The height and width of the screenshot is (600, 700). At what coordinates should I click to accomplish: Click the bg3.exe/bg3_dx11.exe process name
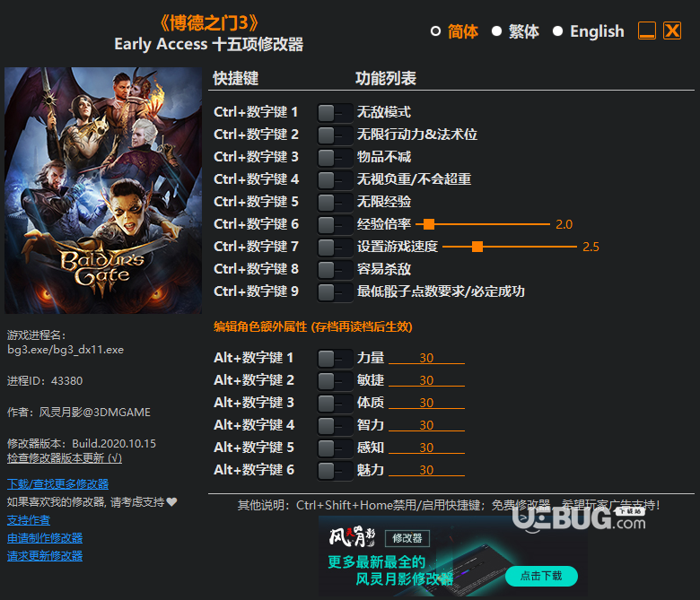click(66, 350)
